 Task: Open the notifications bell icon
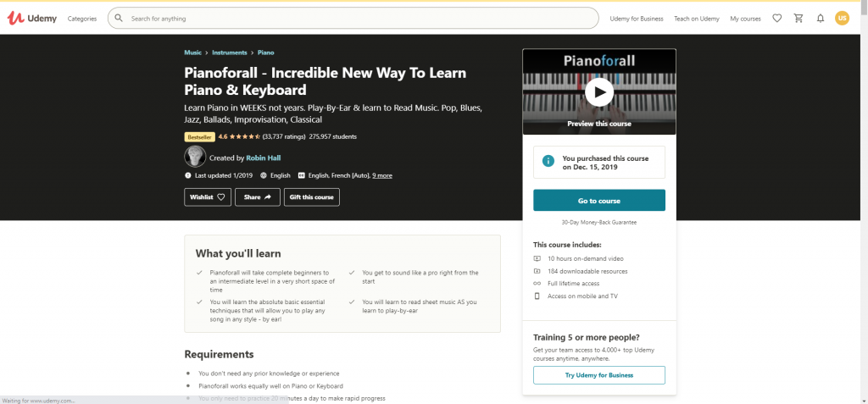[x=821, y=19]
